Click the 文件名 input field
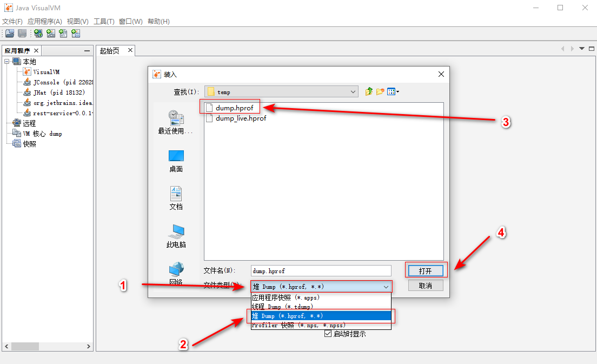Image resolution: width=597 pixels, height=364 pixels. 321,271
